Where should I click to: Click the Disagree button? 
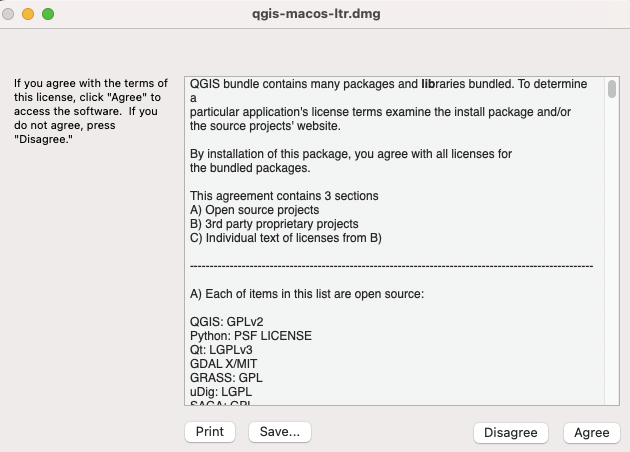(x=511, y=433)
